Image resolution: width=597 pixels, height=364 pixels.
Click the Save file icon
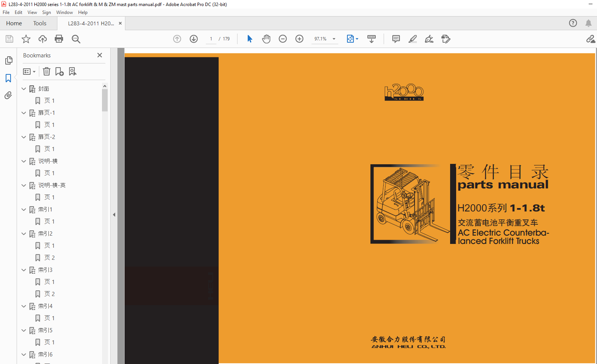(9, 39)
